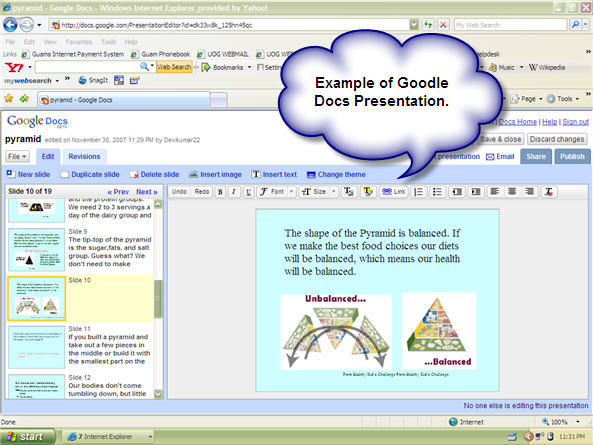Click the Sign out link
593x445 pixels.
tap(575, 122)
